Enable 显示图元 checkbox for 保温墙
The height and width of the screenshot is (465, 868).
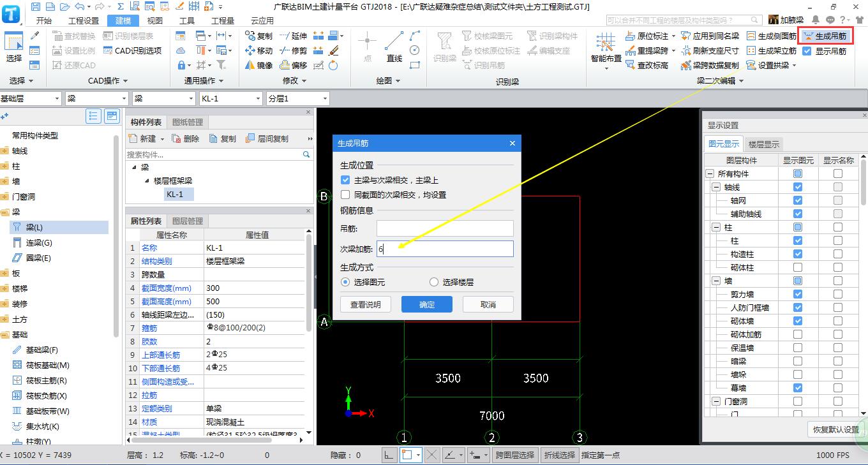click(798, 348)
